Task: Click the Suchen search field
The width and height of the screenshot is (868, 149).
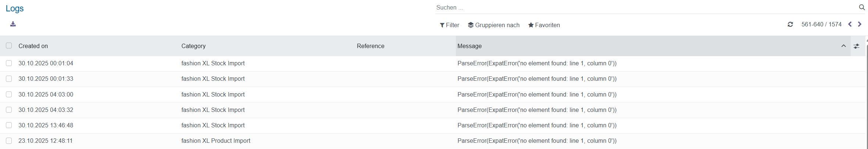Action: coord(625,7)
